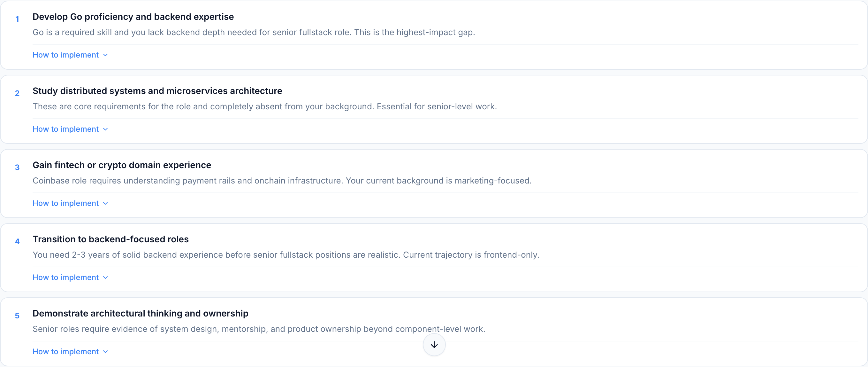Click the number 5 recommendation badge
Image resolution: width=868 pixels, height=367 pixels.
pos(17,316)
